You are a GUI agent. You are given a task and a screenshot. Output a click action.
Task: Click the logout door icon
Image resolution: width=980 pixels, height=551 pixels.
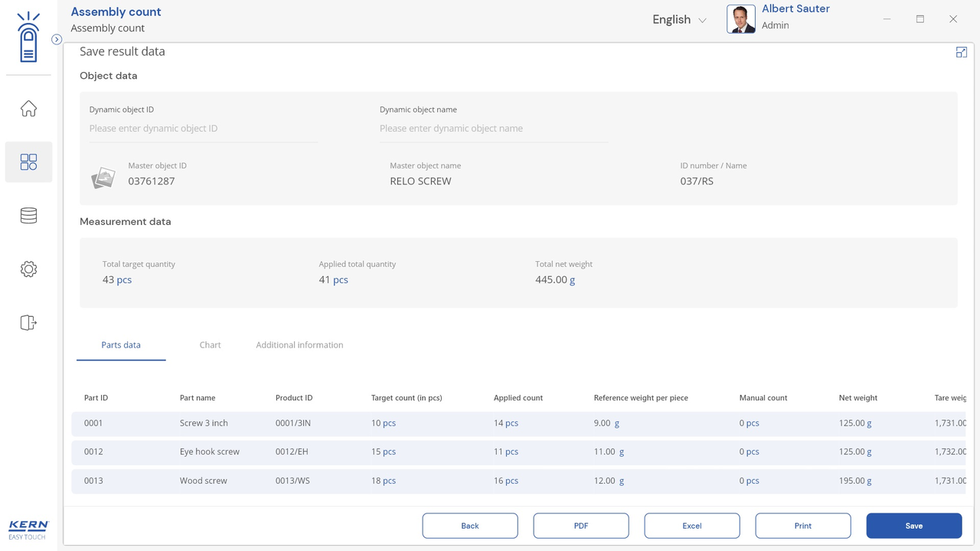[x=28, y=323]
